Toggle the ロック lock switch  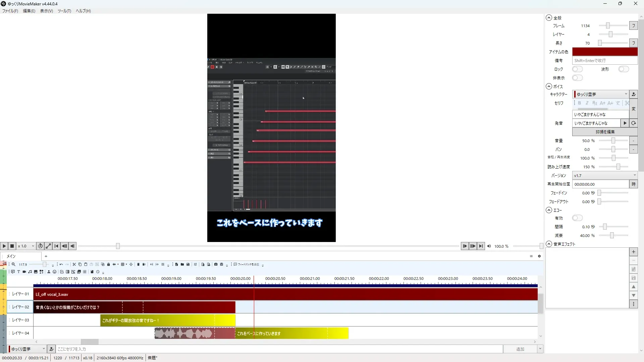[x=577, y=69]
